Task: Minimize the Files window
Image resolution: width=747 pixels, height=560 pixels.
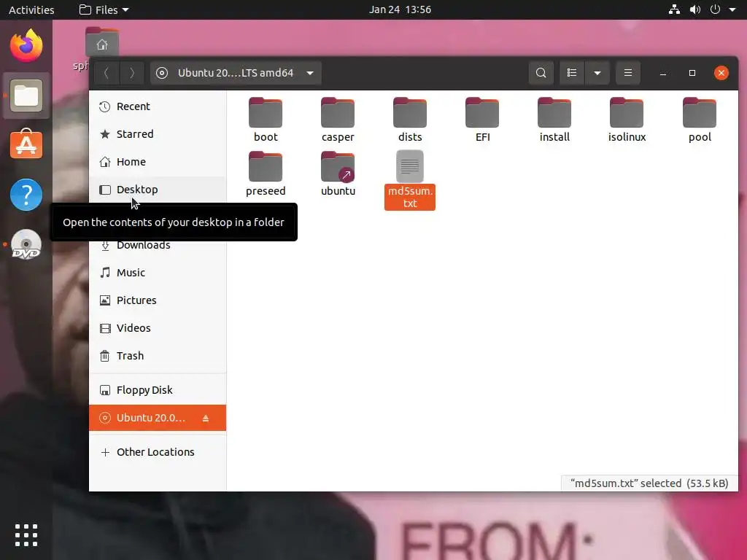Action: pyautogui.click(x=662, y=73)
